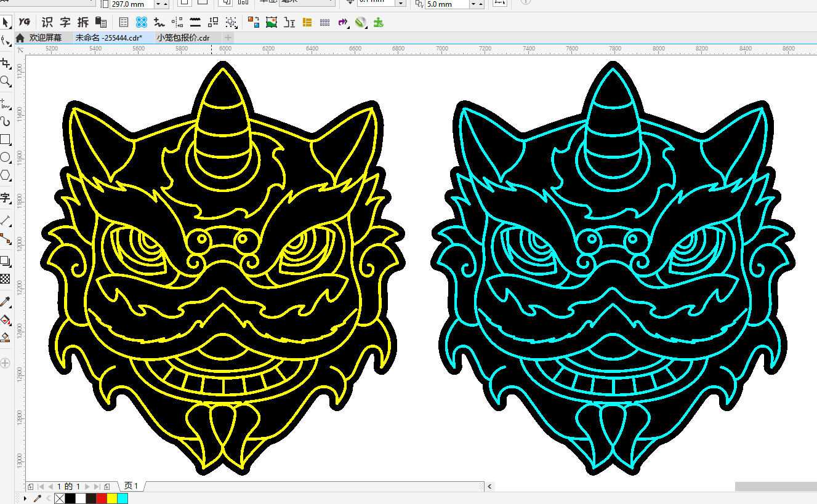Viewport: 817px width, 504px height.
Task: Select the Crop tool
Action: coord(6,63)
